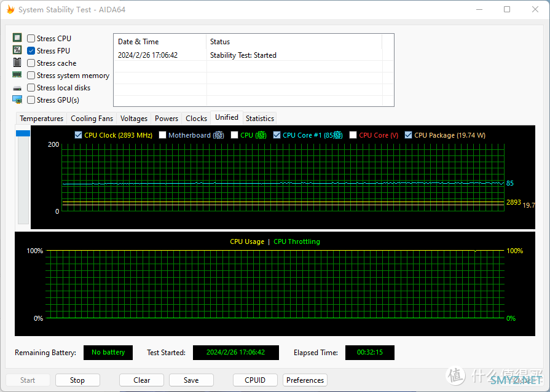
Task: Show the Motherboard temperature graph line
Action: [x=162, y=135]
